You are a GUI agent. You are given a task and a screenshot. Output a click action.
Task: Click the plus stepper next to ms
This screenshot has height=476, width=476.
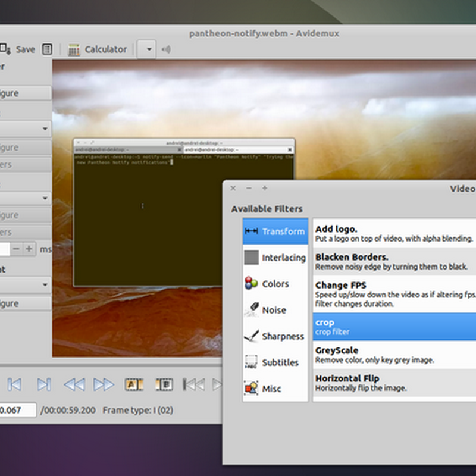(x=29, y=249)
